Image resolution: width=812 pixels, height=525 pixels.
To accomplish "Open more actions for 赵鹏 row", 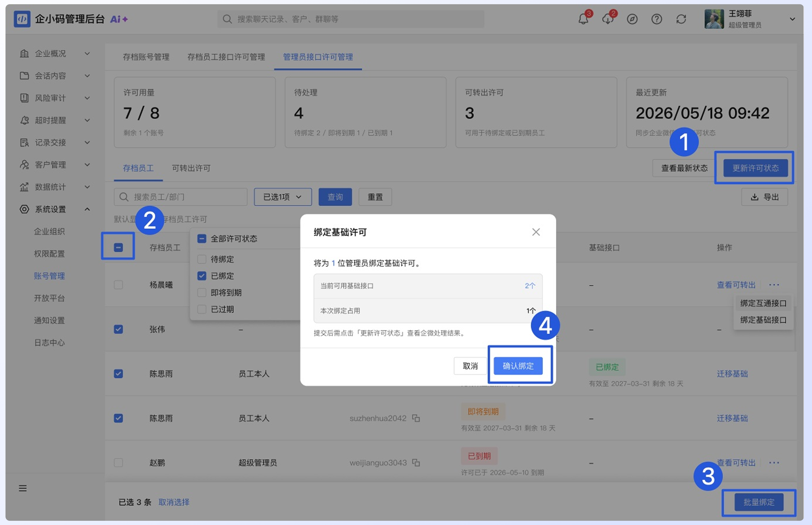I will (774, 463).
